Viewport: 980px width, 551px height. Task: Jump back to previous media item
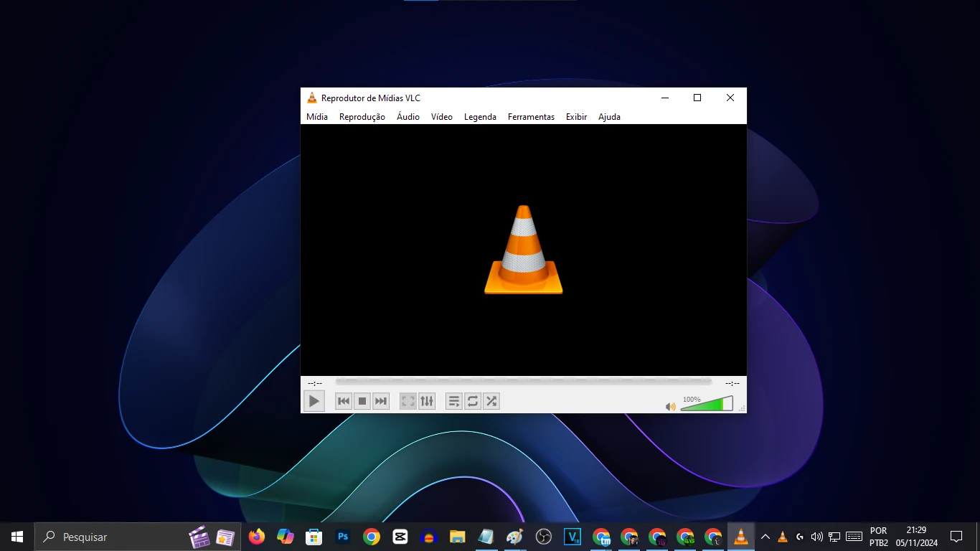pos(344,401)
